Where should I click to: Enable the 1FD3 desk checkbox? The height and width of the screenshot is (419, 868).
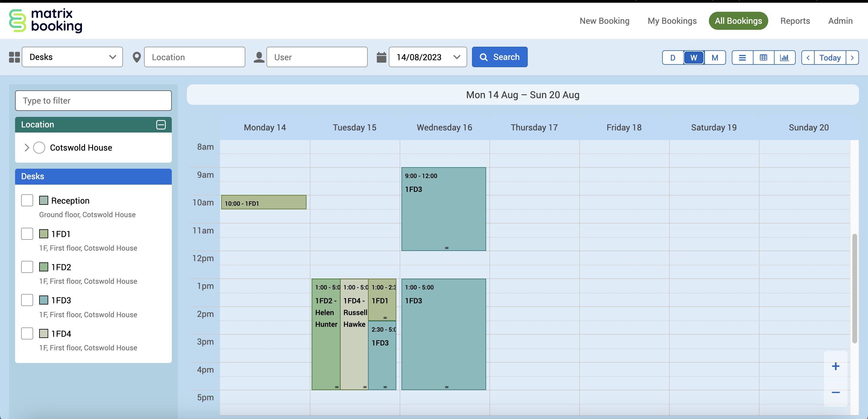point(27,300)
